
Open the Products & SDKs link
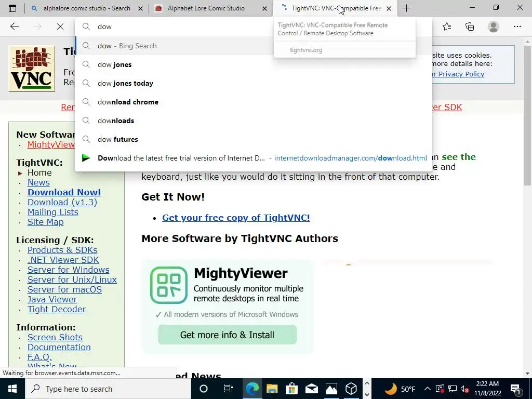click(x=62, y=250)
